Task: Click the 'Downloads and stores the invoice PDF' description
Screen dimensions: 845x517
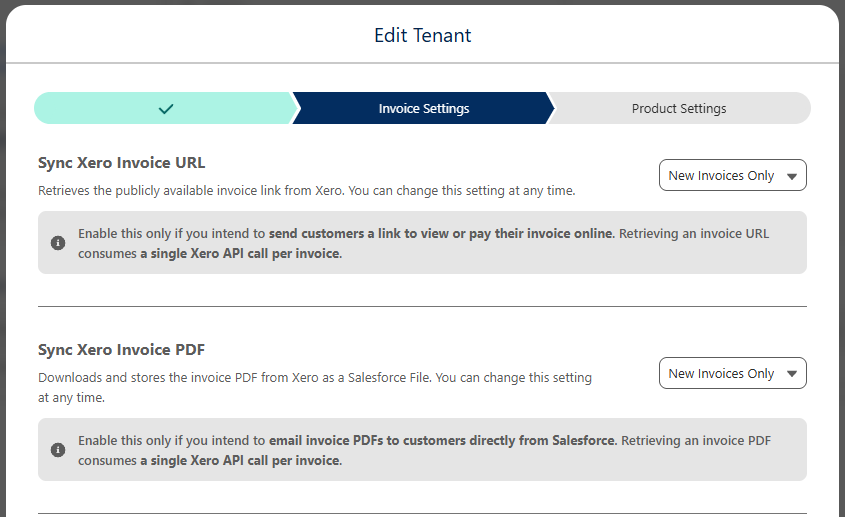Action: (x=315, y=388)
